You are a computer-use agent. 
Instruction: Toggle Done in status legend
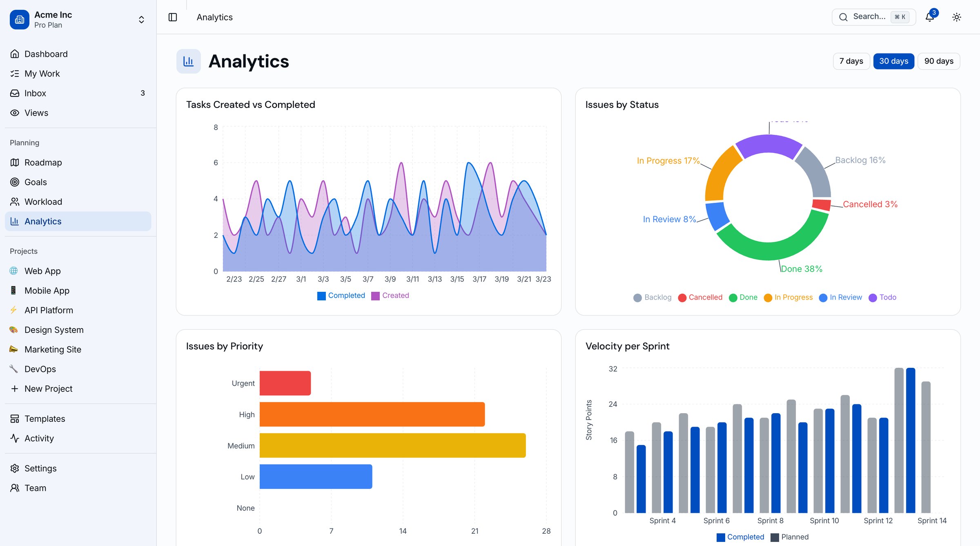click(x=743, y=298)
